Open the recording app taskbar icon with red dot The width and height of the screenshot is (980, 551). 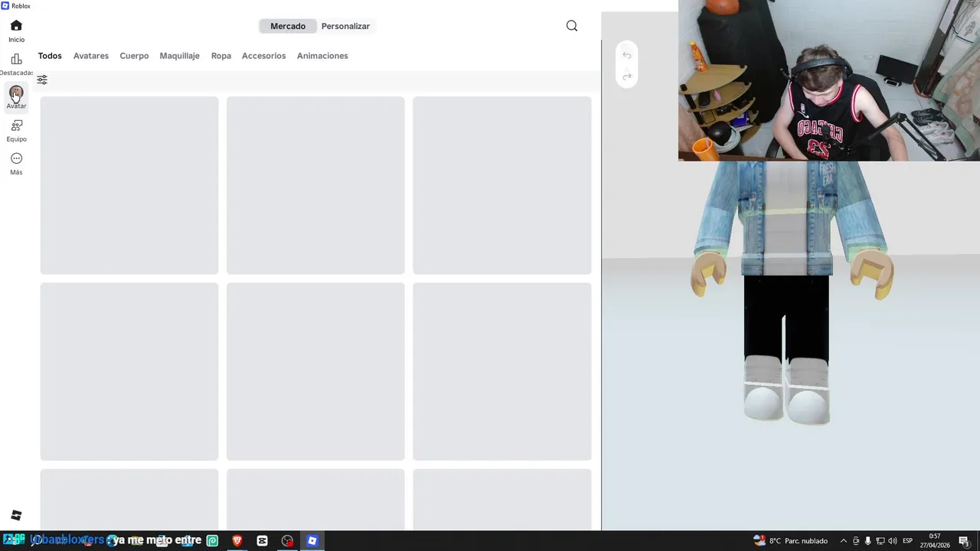(287, 540)
